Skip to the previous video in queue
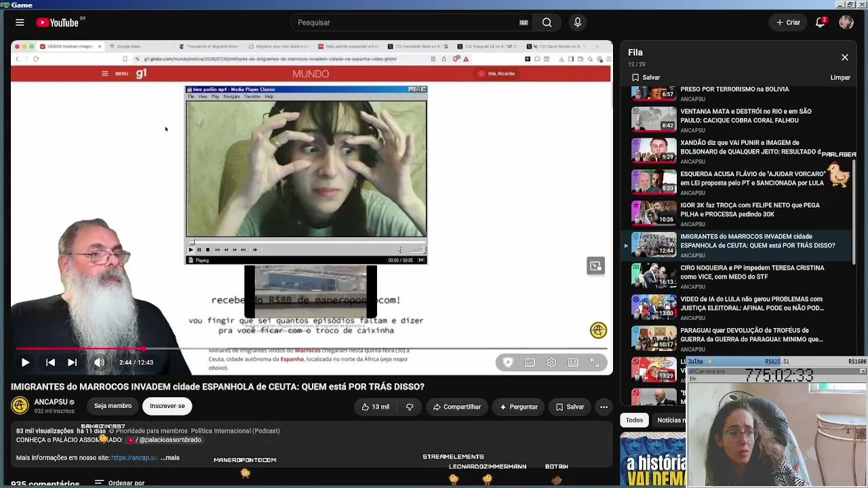The width and height of the screenshot is (868, 488). point(50,363)
